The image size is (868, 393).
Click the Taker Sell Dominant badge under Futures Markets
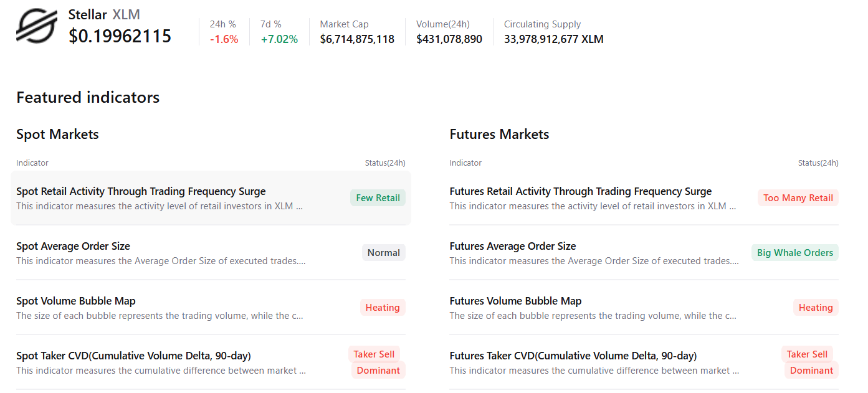[810, 362]
